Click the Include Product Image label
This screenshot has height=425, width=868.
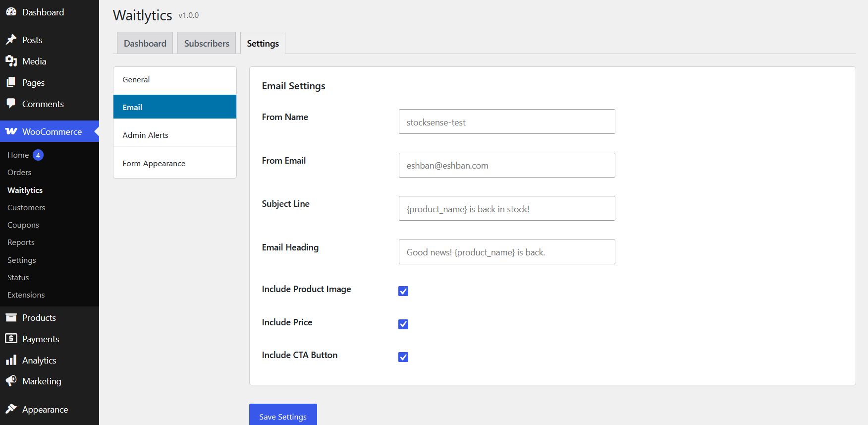click(x=306, y=289)
